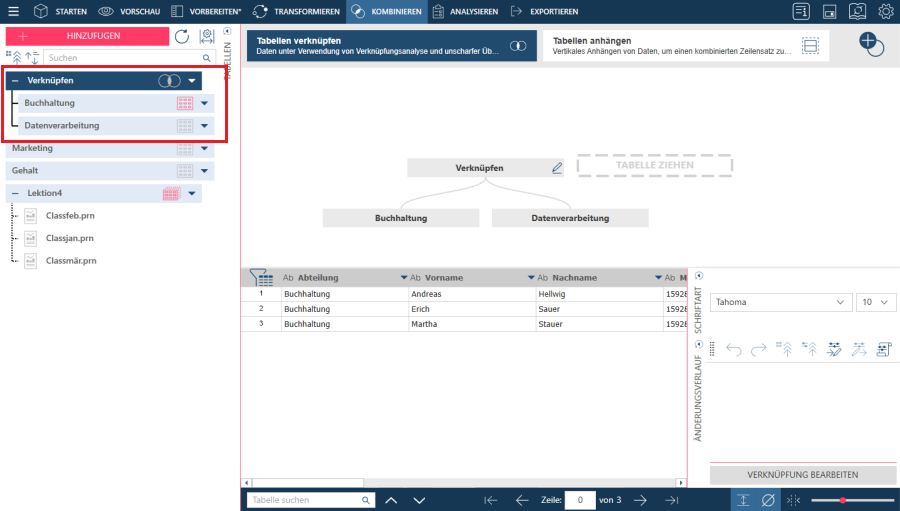Open dropdown arrow for Marketing table
Screen dimensions: 900x511
205,148
